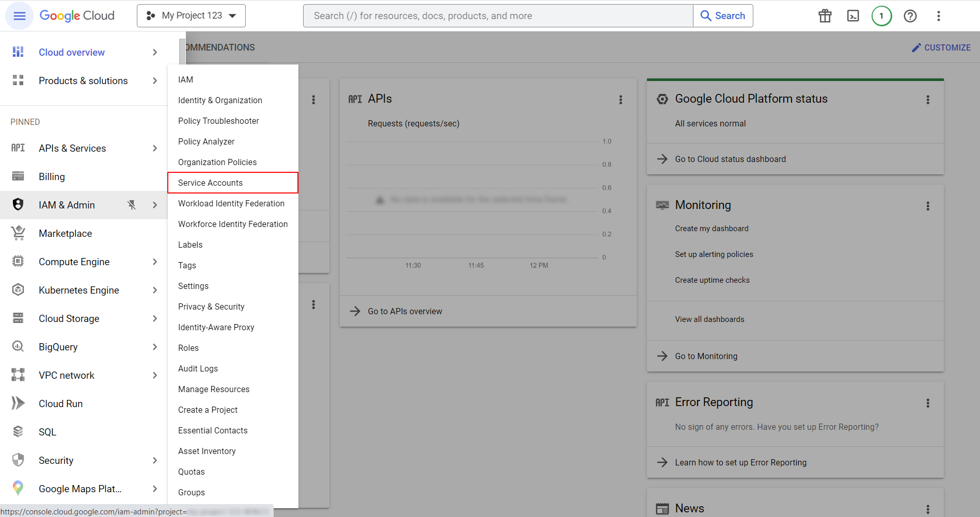Open the notifications badge showing 1
980x517 pixels.
click(x=882, y=16)
